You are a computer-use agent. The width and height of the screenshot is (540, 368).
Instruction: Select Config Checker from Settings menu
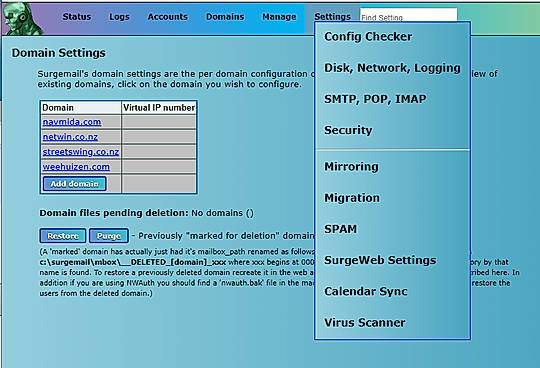point(368,36)
